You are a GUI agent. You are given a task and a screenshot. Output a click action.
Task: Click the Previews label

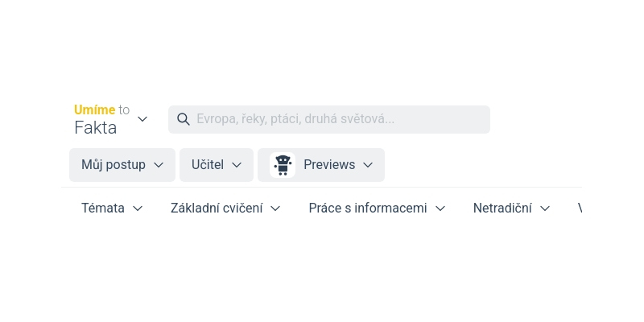(329, 165)
